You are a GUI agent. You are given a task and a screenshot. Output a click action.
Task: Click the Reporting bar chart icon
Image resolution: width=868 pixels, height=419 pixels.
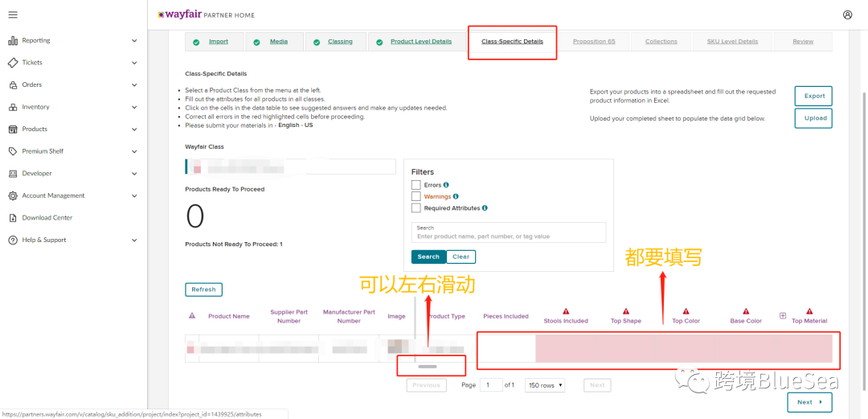tap(13, 40)
